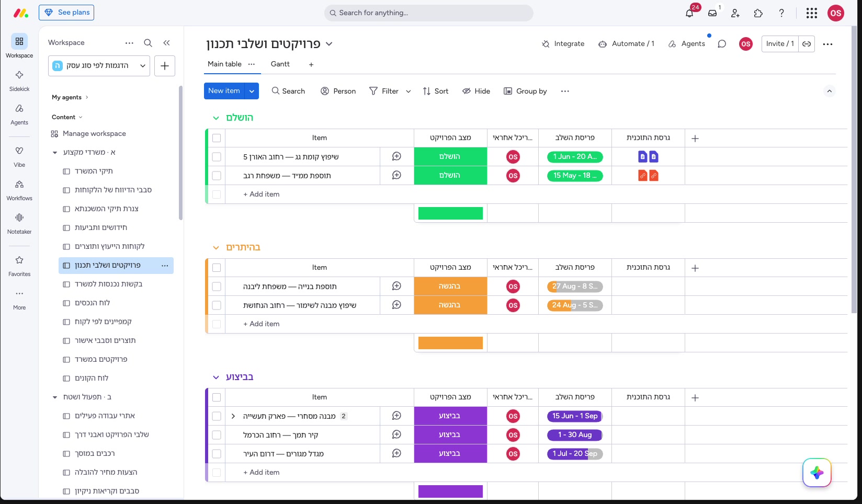The image size is (862, 504).
Task: Tick the checkbox for קיר תמך row
Action: pyautogui.click(x=217, y=435)
